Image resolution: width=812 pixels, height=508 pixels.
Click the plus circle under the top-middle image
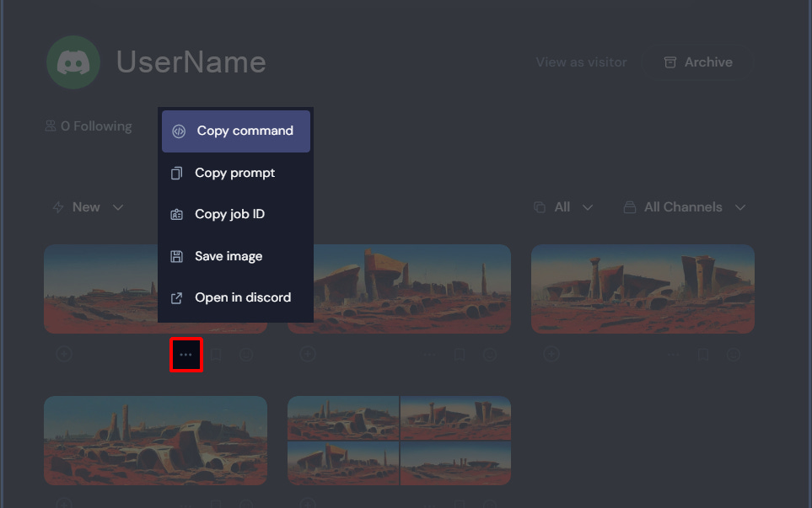coord(308,355)
